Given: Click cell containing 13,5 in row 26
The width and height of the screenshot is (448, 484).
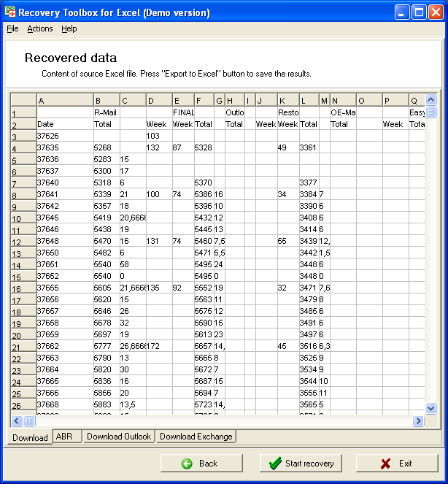Looking at the screenshot, I should [x=133, y=404].
